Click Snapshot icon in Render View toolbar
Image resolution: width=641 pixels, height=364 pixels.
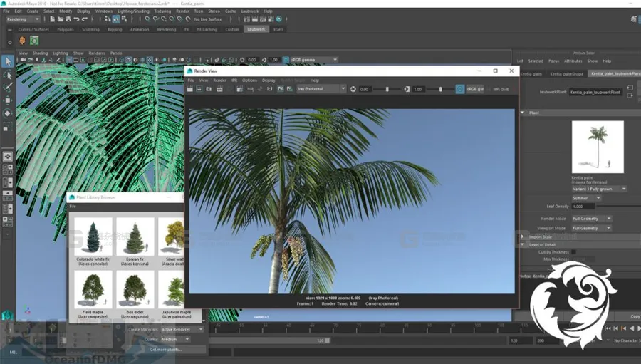coord(209,89)
